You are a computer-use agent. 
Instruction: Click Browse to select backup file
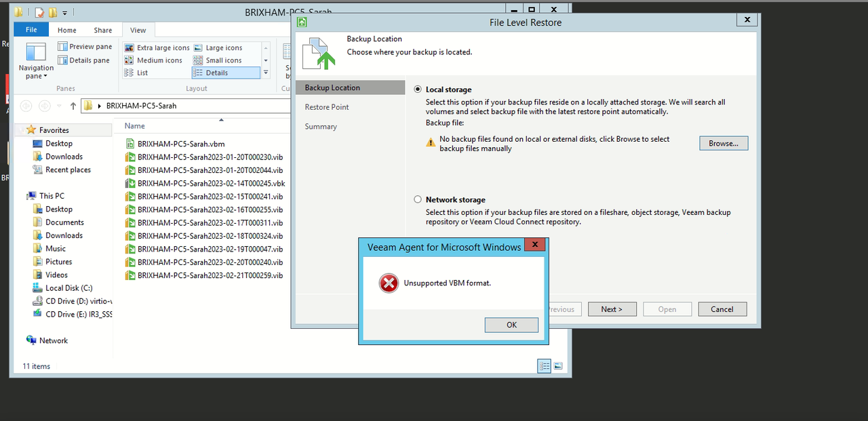click(724, 143)
